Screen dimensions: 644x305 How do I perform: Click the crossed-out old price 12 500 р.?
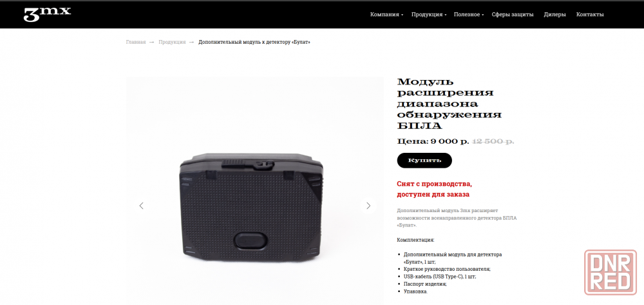click(x=493, y=141)
